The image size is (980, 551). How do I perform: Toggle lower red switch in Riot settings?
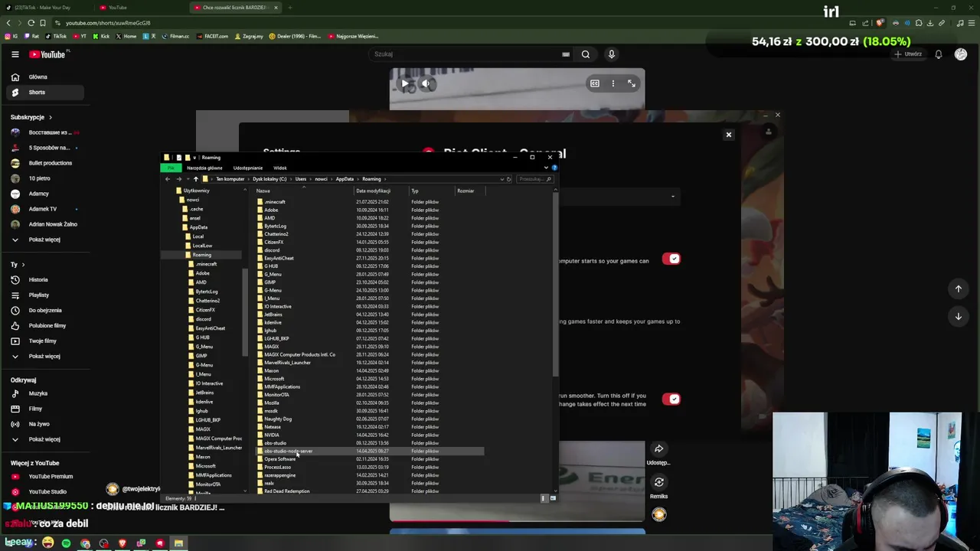click(x=671, y=399)
